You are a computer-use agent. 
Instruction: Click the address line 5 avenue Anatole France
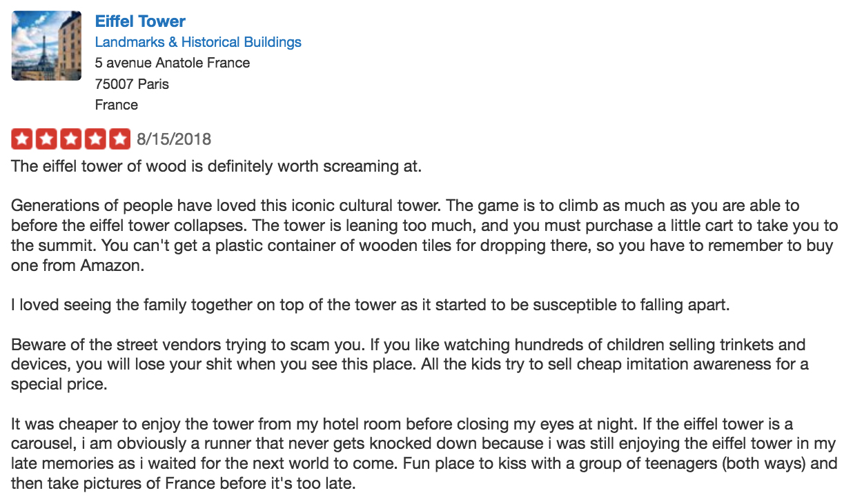point(173,63)
